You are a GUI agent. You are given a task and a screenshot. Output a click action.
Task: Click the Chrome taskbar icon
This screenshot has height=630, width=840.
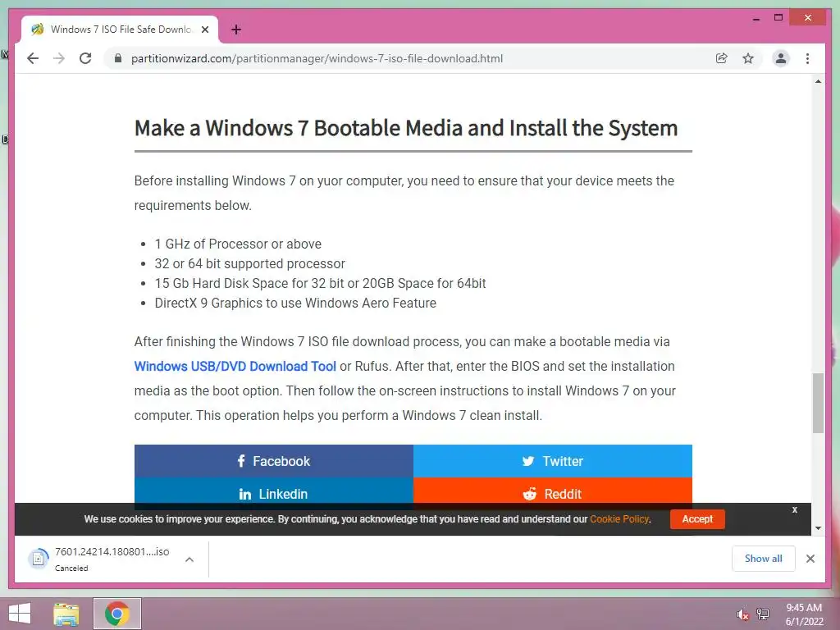click(117, 614)
